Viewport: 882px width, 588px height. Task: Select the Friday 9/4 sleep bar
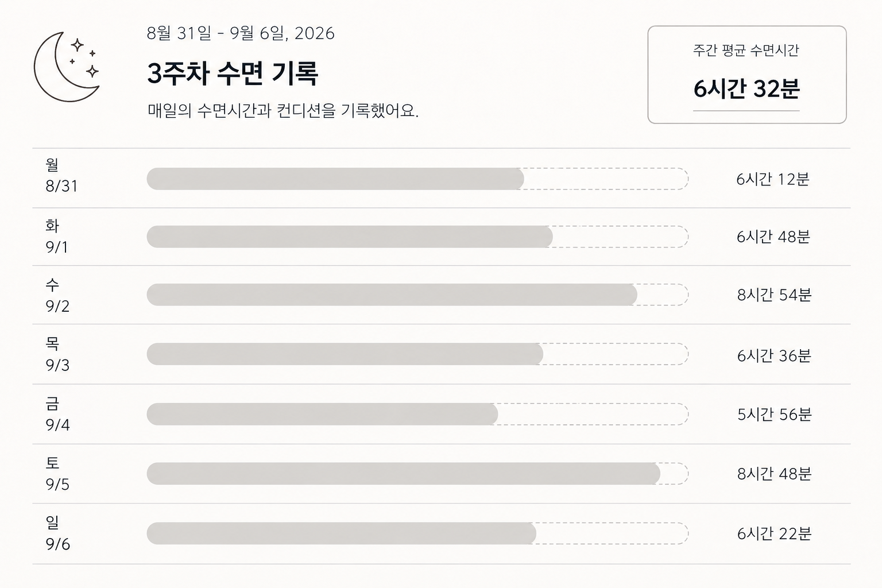417,414
